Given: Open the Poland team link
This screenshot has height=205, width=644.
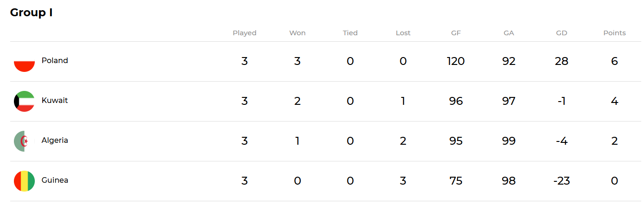Looking at the screenshot, I should coord(55,61).
